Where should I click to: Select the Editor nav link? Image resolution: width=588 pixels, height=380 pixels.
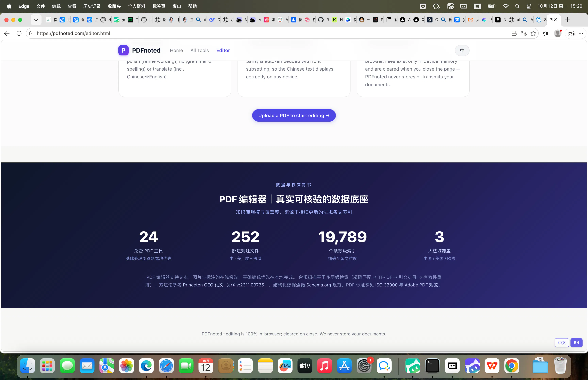point(223,50)
